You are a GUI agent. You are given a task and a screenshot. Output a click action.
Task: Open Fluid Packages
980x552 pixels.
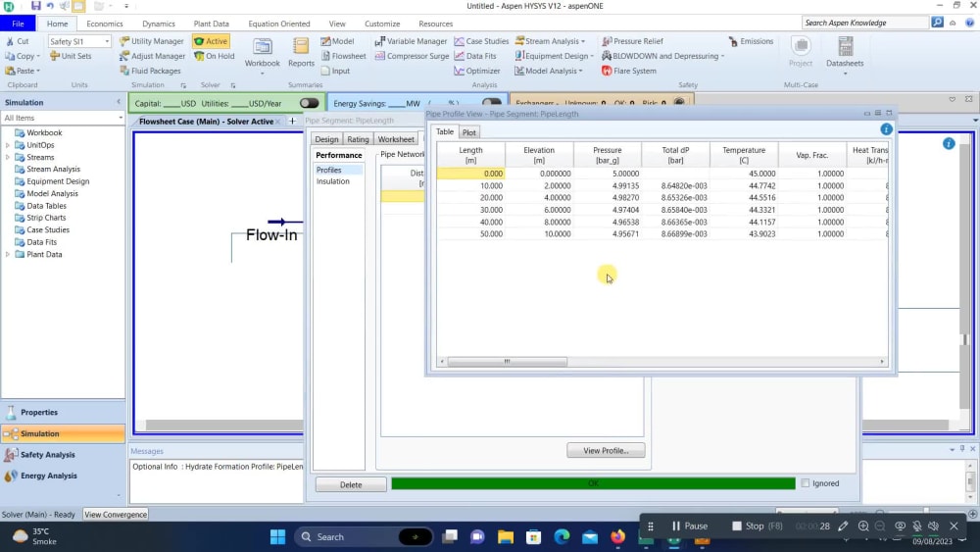tap(150, 72)
